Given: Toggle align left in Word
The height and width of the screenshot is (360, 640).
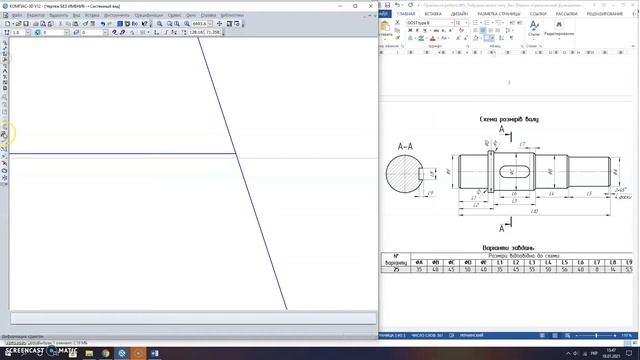Looking at the screenshot, I should coord(475,31).
